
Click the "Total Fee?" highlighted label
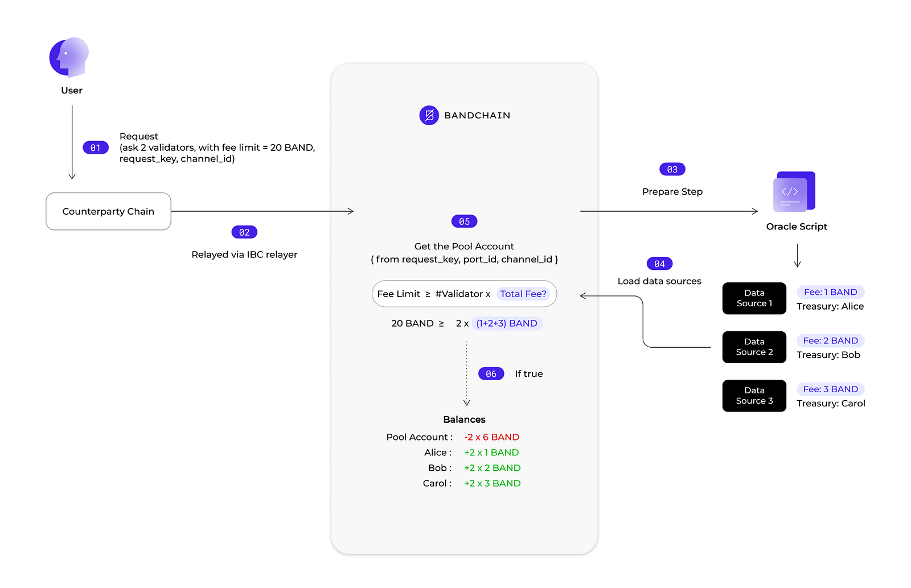[x=523, y=294]
